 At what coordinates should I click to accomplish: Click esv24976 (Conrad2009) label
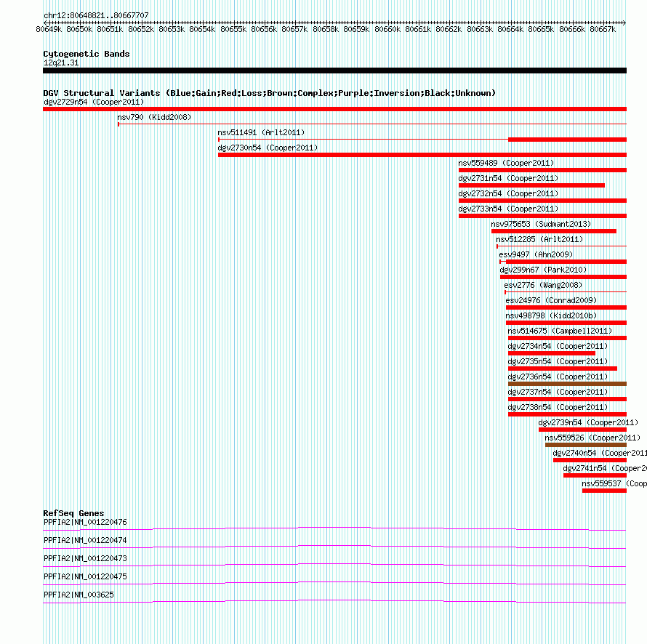click(x=551, y=300)
